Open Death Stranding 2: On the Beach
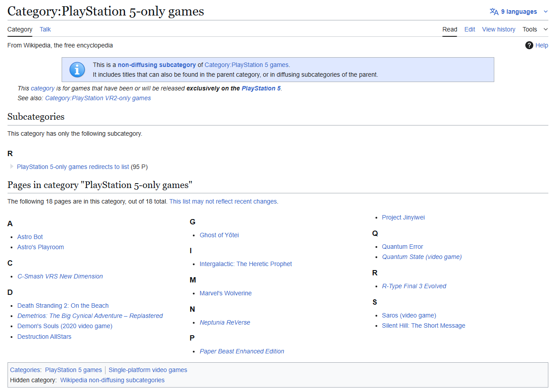Image resolution: width=559 pixels, height=392 pixels. 63,306
